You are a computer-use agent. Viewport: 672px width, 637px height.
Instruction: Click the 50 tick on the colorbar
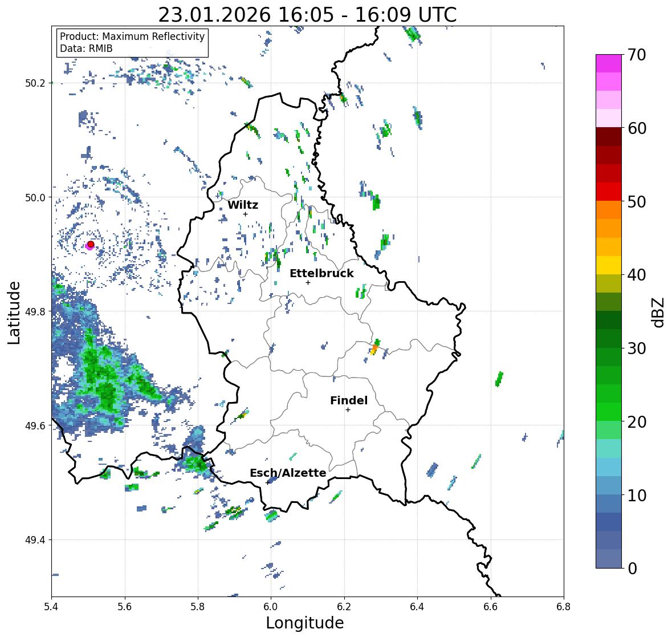pyautogui.click(x=637, y=201)
